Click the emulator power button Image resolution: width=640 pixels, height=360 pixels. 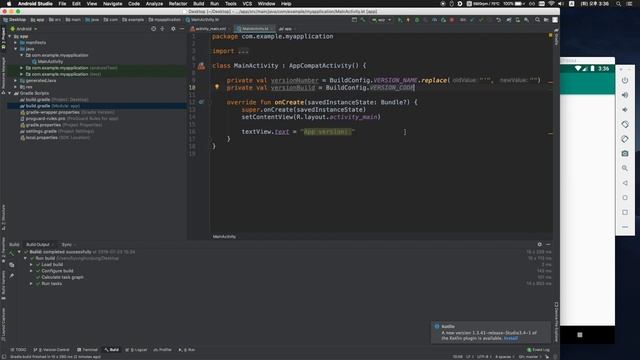point(625,80)
